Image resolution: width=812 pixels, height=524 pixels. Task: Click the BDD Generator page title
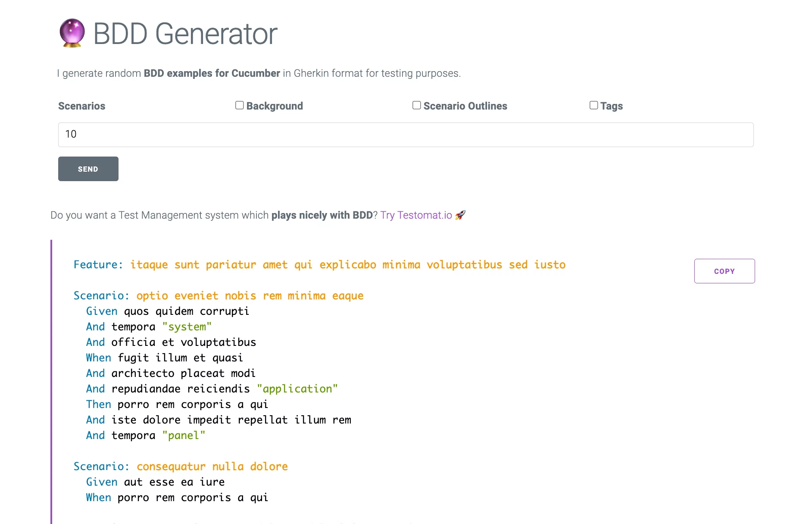coord(185,34)
